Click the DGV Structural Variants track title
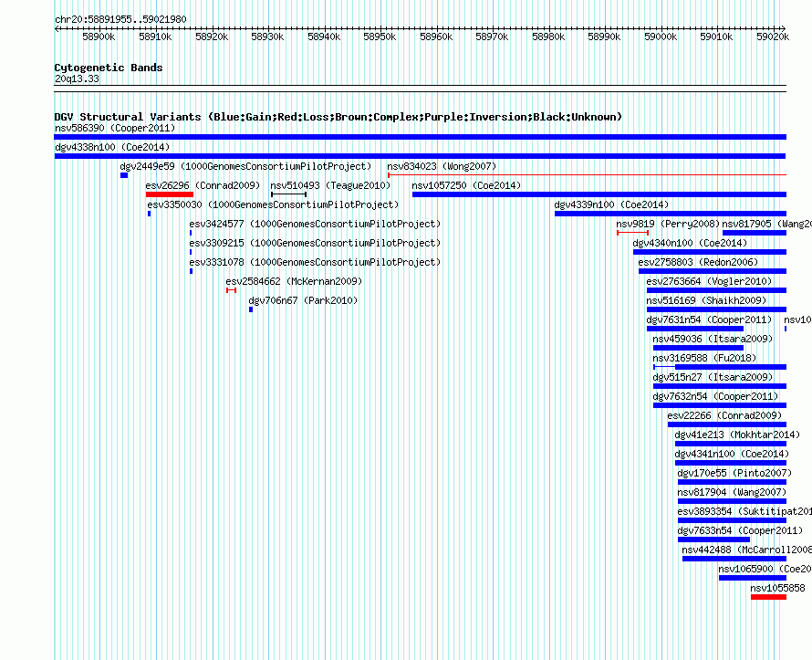Image resolution: width=812 pixels, height=660 pixels. point(338,117)
